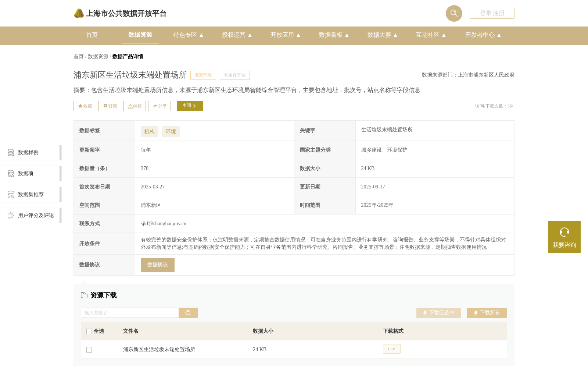Jump to 数据项 sidebar section

[x=31, y=174]
